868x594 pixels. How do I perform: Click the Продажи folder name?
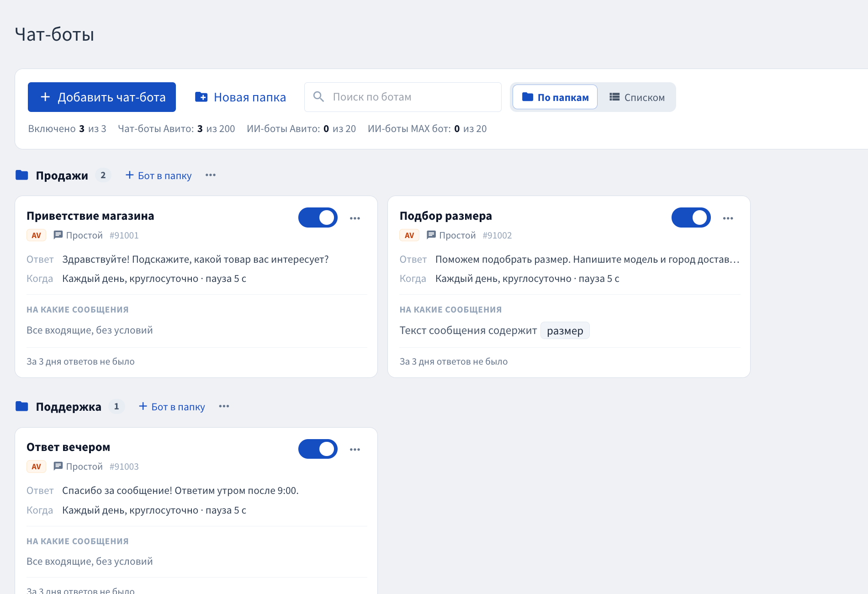[x=62, y=175]
